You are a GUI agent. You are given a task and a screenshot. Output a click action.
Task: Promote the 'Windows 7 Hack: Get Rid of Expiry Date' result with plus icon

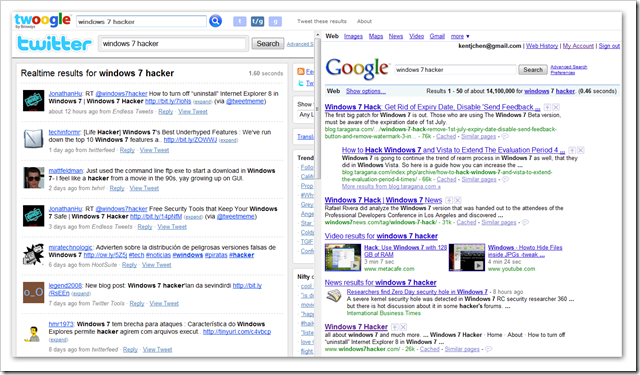pyautogui.click(x=547, y=107)
